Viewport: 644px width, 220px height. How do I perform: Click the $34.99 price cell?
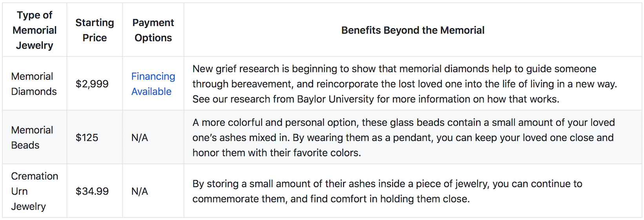[92, 191]
